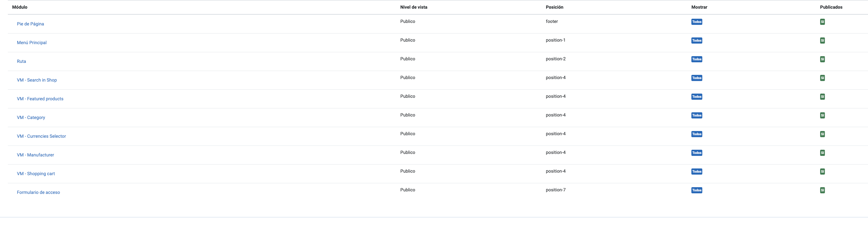
Task: Click the Posición column header
Action: click(554, 7)
